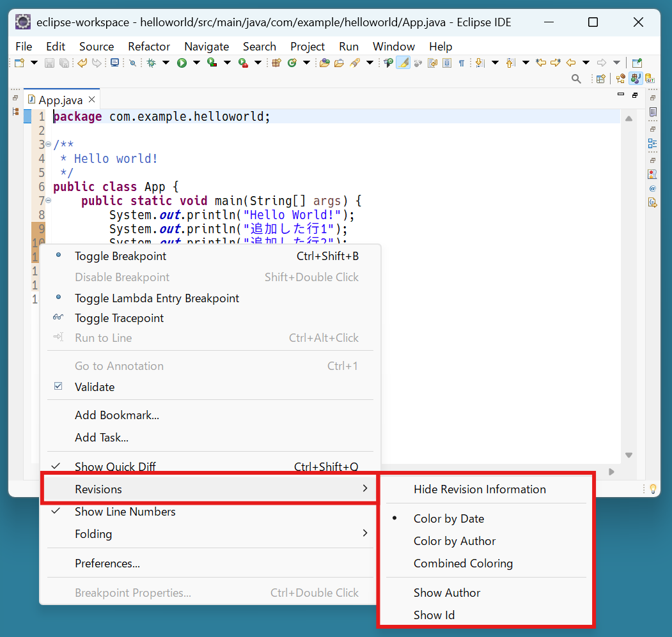This screenshot has width=672, height=637.
Task: Click the Save icon in the toolbar
Action: (49, 63)
